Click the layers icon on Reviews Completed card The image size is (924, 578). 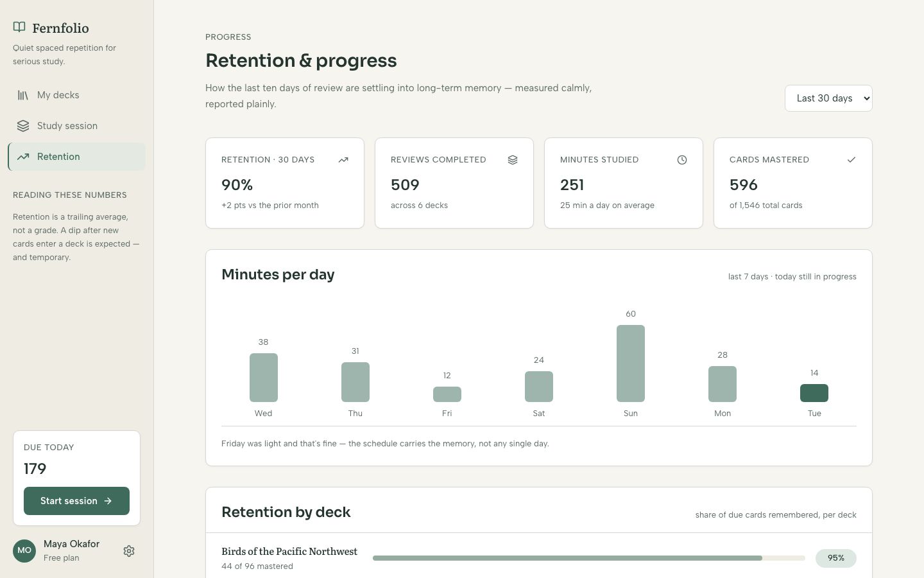[513, 160]
